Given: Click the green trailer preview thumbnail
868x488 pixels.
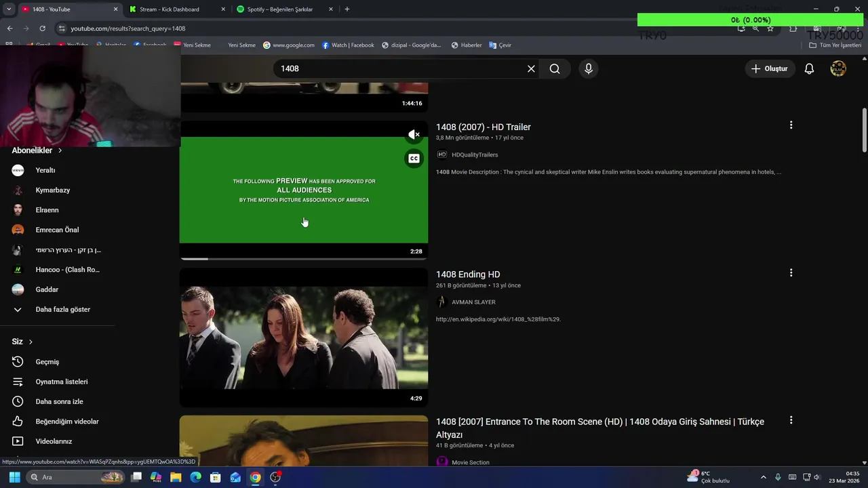Looking at the screenshot, I should [x=304, y=190].
